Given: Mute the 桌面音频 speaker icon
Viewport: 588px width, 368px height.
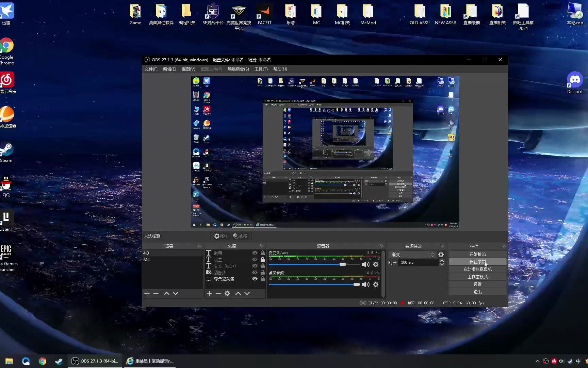Looking at the screenshot, I should click(366, 285).
